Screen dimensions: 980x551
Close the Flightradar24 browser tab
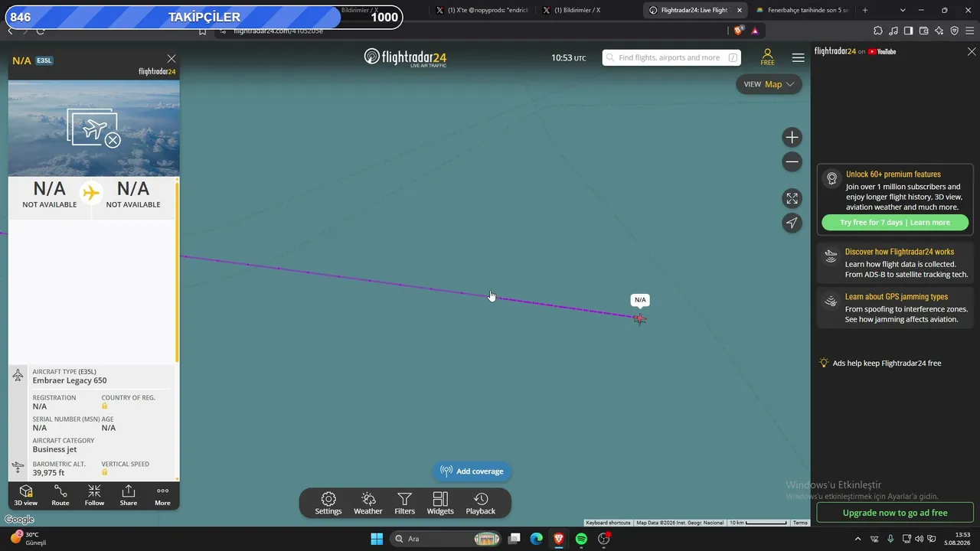(740, 10)
